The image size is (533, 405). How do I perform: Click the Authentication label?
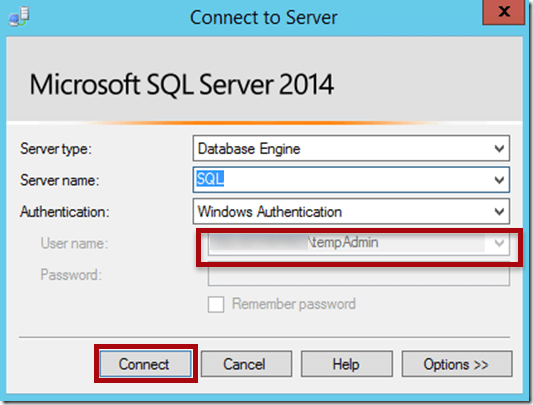(x=65, y=212)
